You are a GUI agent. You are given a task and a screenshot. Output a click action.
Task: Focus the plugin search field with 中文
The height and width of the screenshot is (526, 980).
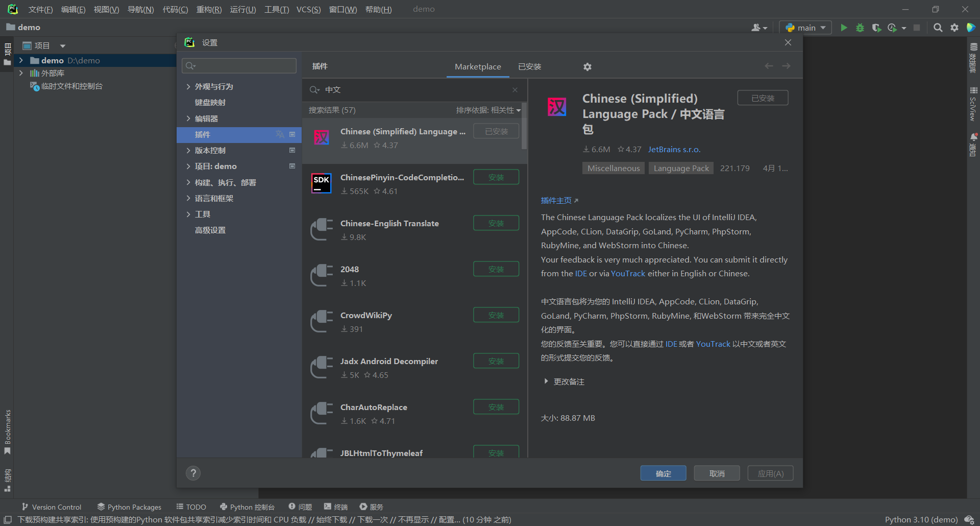coord(413,90)
